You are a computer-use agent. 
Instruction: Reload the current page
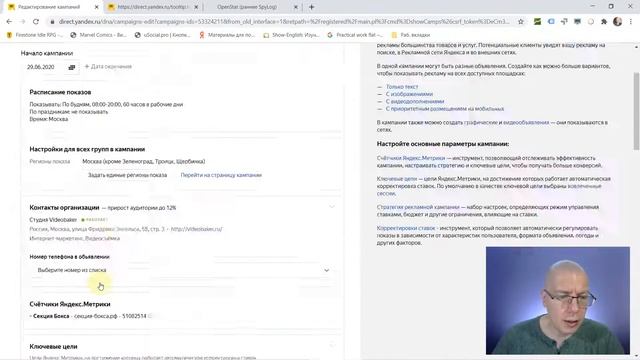[x=36, y=22]
